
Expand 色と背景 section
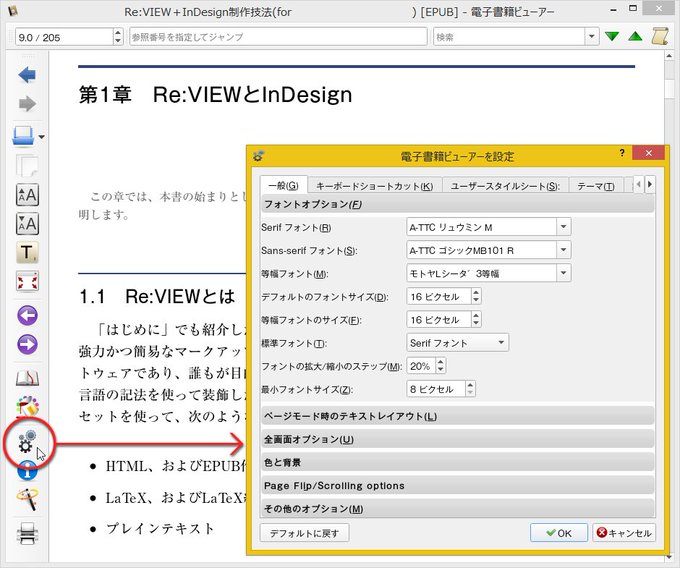(x=457, y=462)
